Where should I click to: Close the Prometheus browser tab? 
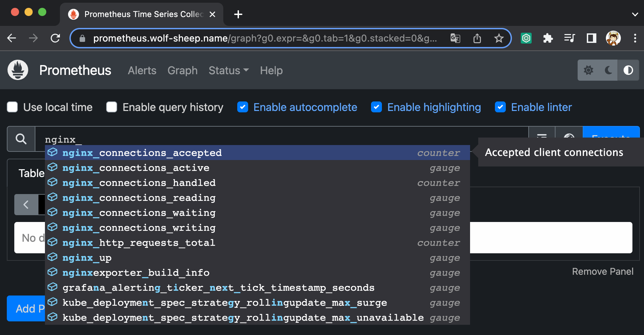point(212,14)
